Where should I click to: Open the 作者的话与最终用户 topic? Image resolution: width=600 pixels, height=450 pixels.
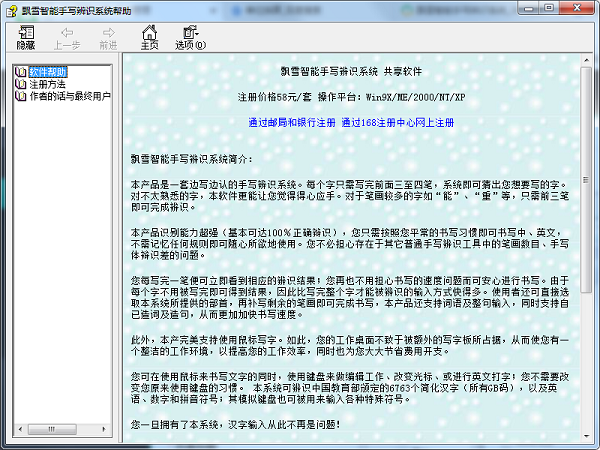70,96
